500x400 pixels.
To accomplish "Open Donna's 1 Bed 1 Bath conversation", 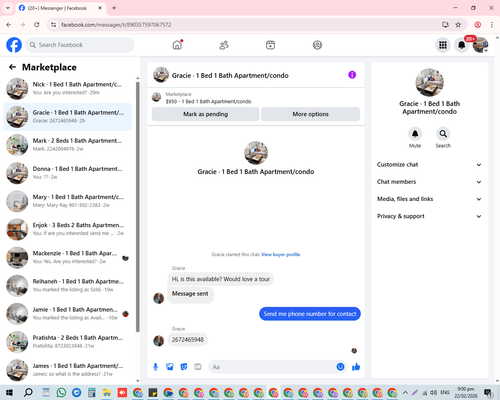I will click(x=67, y=173).
